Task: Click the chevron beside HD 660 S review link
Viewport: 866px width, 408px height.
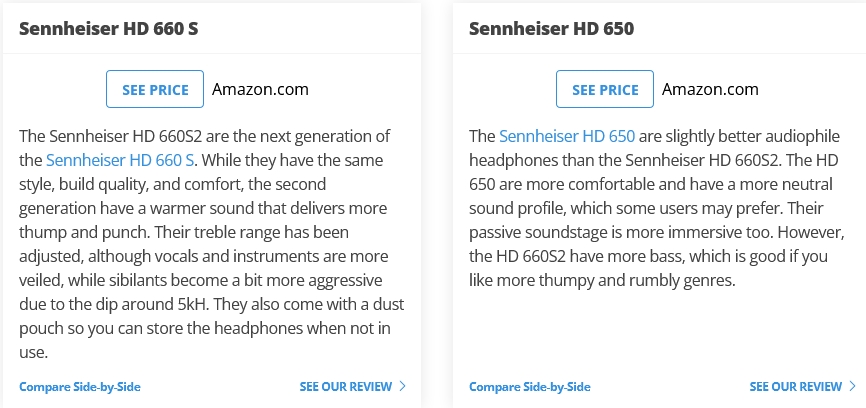Action: pyautogui.click(x=403, y=386)
